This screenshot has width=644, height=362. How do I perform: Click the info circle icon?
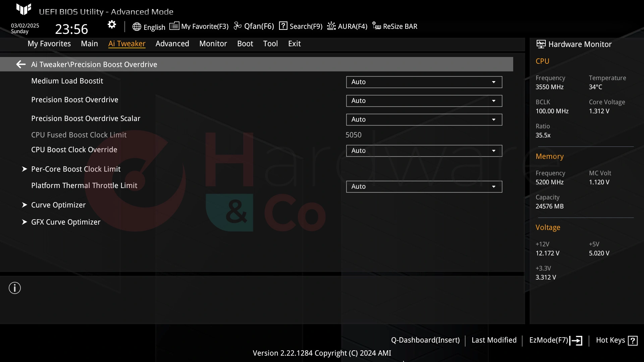coord(15,288)
